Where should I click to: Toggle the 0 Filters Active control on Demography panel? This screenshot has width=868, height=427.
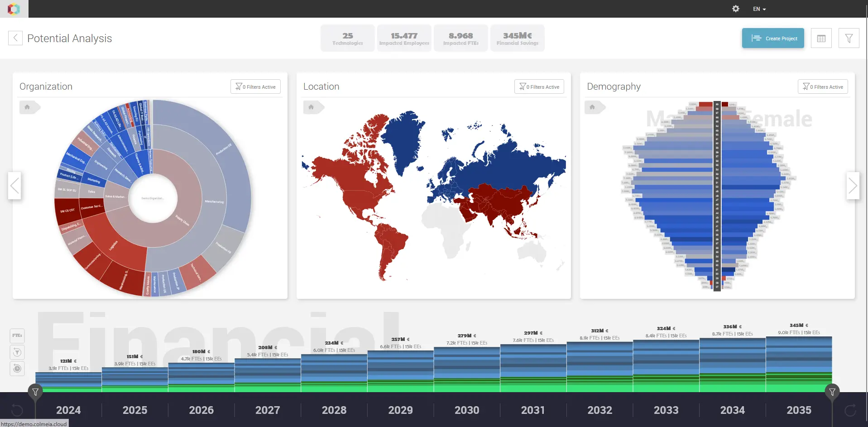pos(823,86)
